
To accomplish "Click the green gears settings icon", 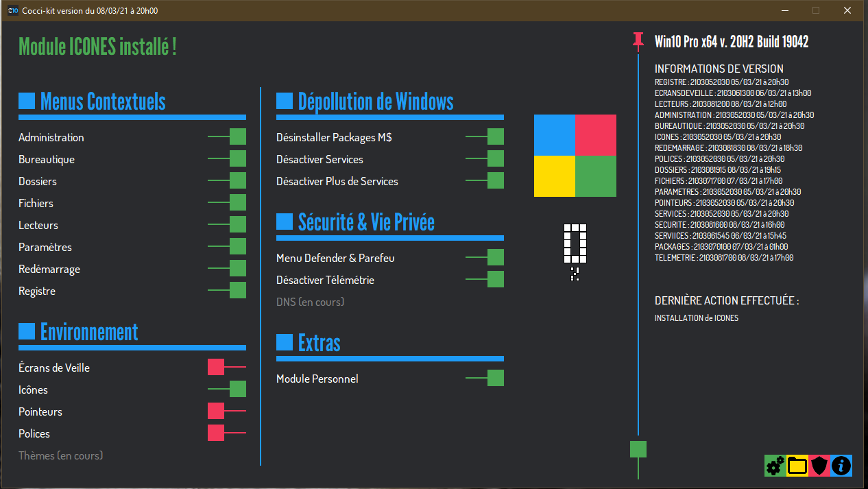I will tap(775, 466).
